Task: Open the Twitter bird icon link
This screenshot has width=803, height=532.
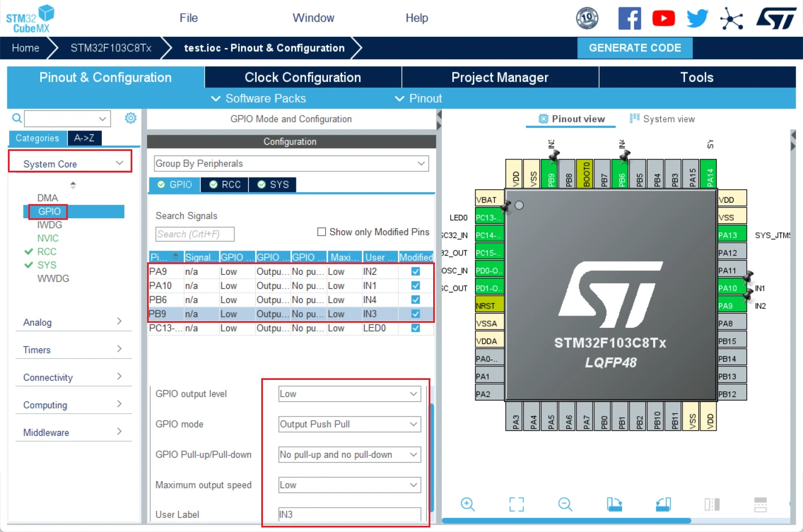Action: pos(697,18)
